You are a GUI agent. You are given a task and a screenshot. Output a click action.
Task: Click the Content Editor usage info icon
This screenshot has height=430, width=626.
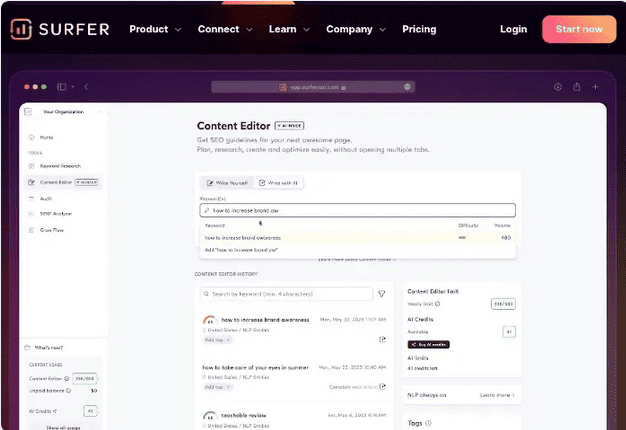67,378
